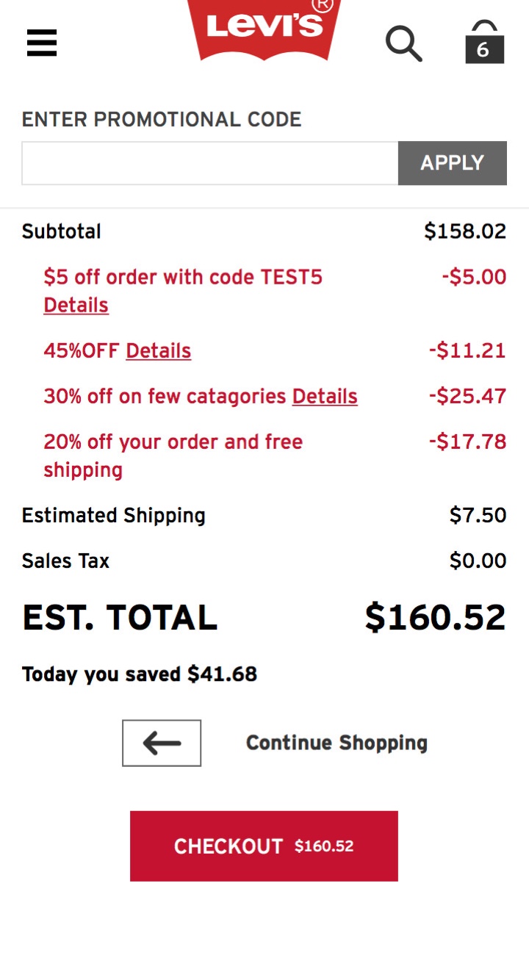Open the hamburger navigation menu

[42, 43]
